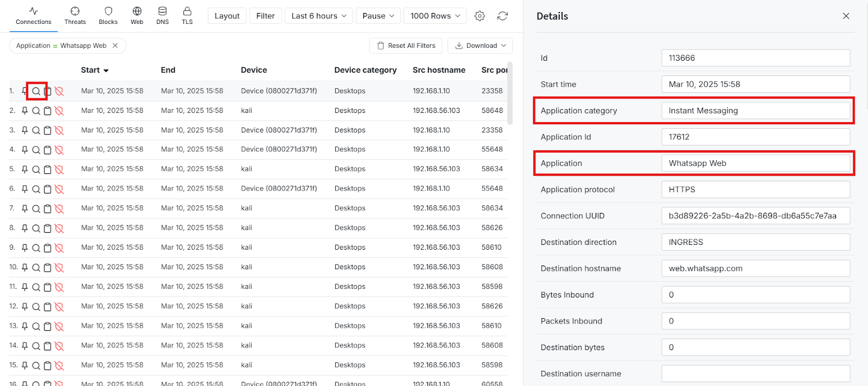Viewport: 868px width, 386px height.
Task: Pin row 6 with the pin icon
Action: pyautogui.click(x=24, y=189)
